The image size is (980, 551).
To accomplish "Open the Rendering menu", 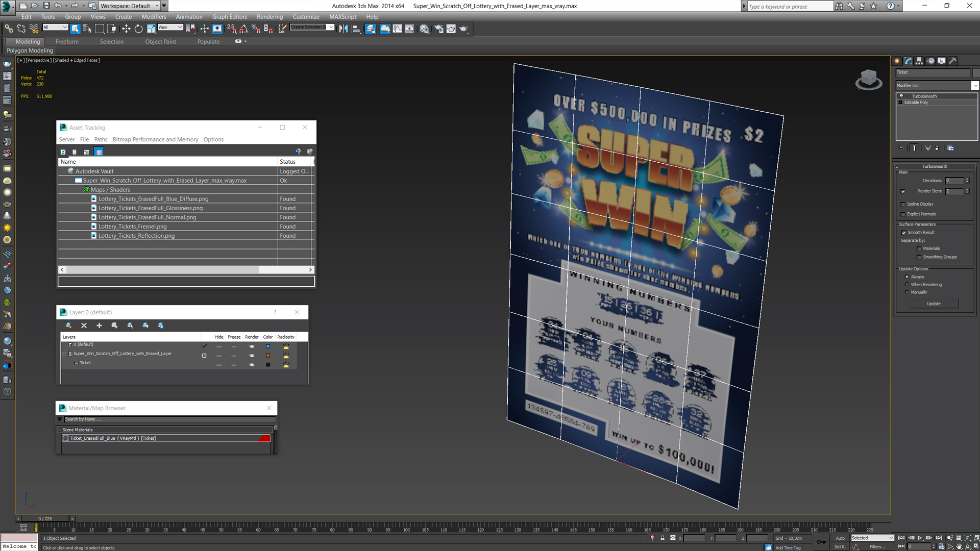I will 268,16.
